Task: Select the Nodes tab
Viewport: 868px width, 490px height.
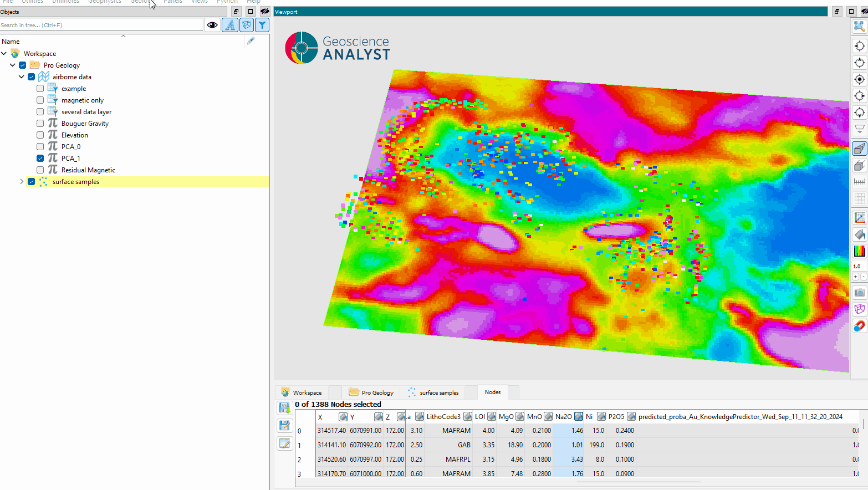Action: tap(493, 392)
